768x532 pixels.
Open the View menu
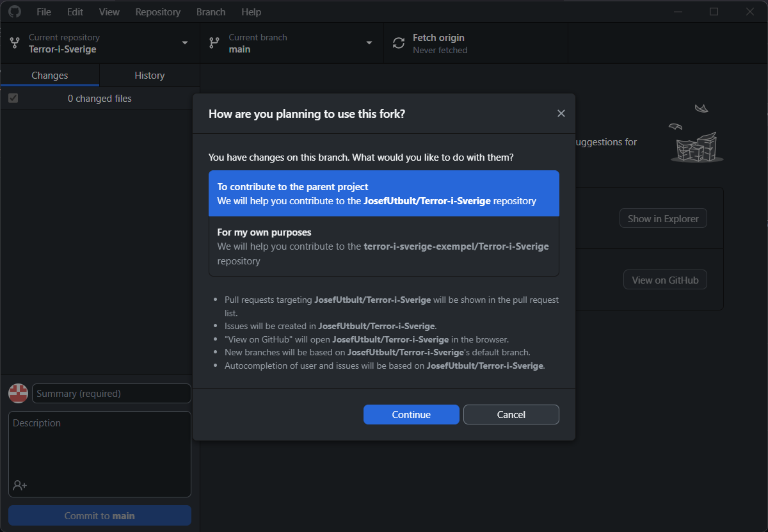tap(109, 12)
